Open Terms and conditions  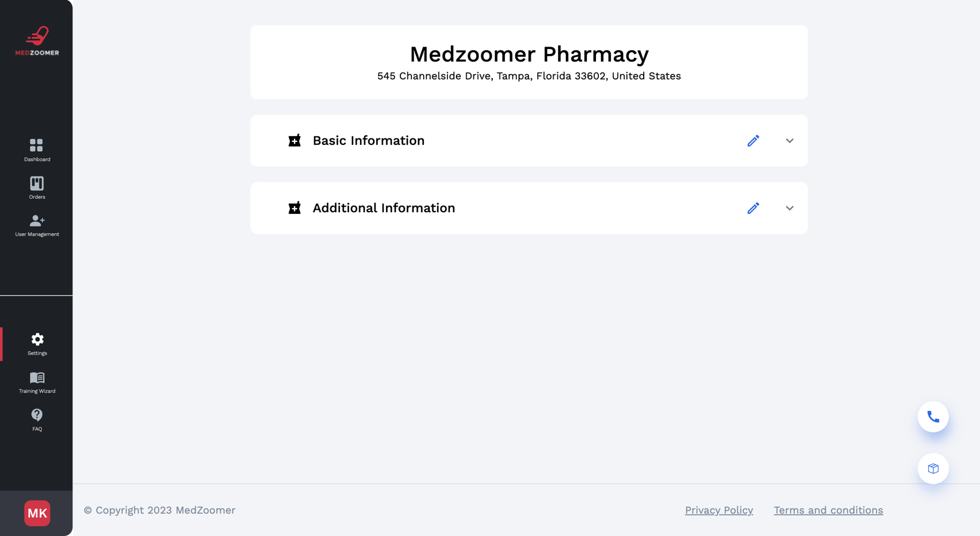(828, 510)
